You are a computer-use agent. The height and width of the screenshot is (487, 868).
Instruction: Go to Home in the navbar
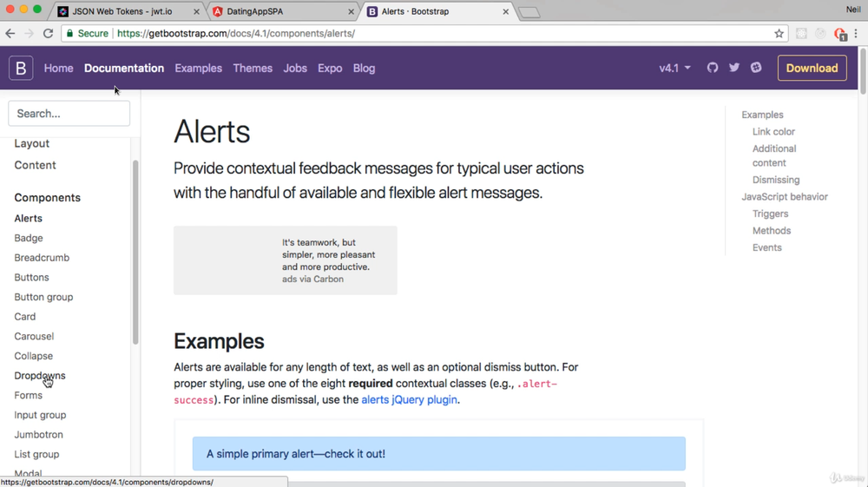point(59,68)
